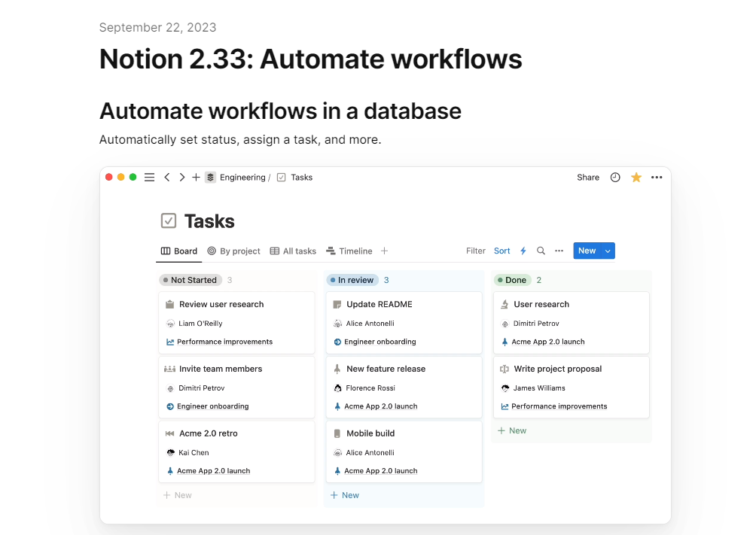Add new item under Not Started
Image resolution: width=756 pixels, height=535 pixels.
178,495
